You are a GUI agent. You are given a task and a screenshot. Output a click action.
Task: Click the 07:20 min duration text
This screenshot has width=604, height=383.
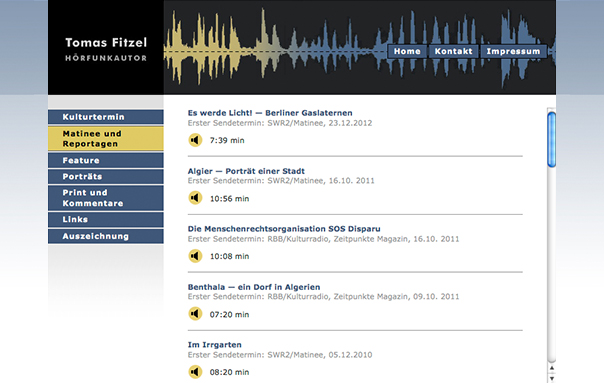[x=229, y=314]
